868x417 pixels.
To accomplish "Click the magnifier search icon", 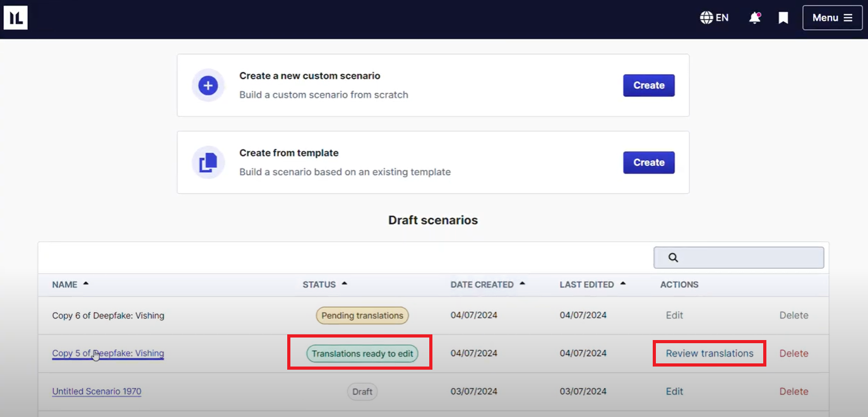I will tap(673, 257).
